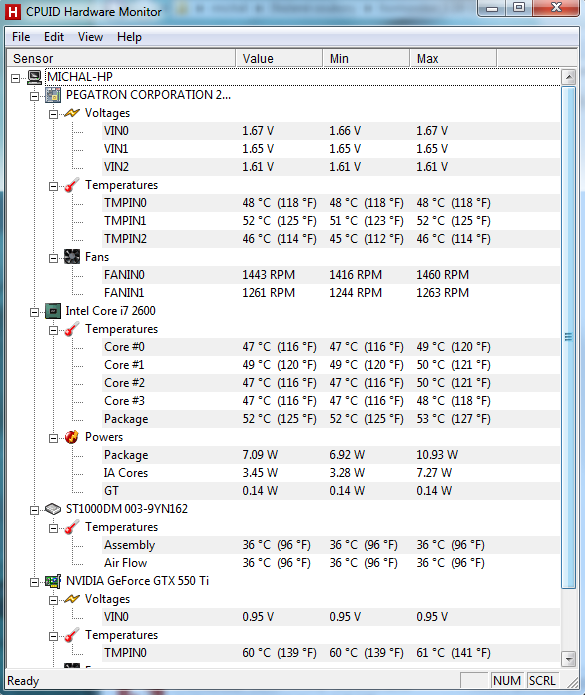Image resolution: width=585 pixels, height=695 pixels.
Task: Click the MICHAL-HP computer icon
Action: pyautogui.click(x=35, y=77)
